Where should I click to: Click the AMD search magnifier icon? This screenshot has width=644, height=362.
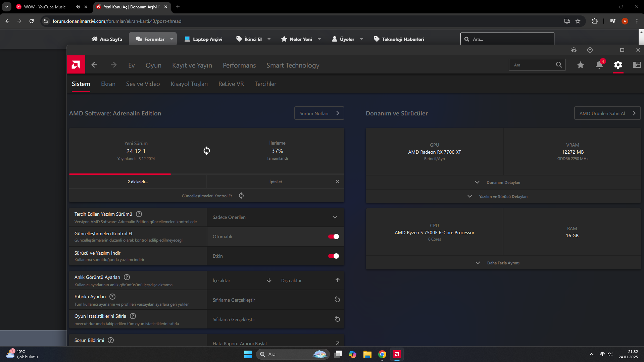559,65
